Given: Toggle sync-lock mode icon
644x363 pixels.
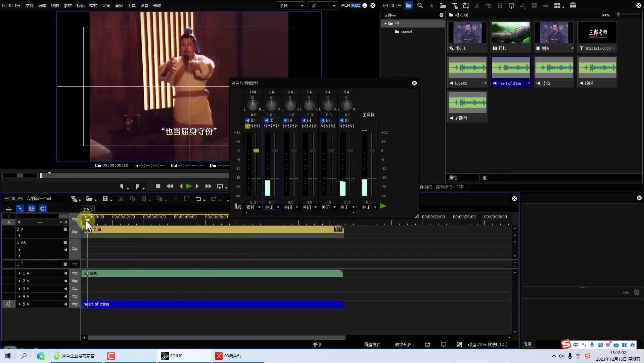Looking at the screenshot, I should [43, 208].
